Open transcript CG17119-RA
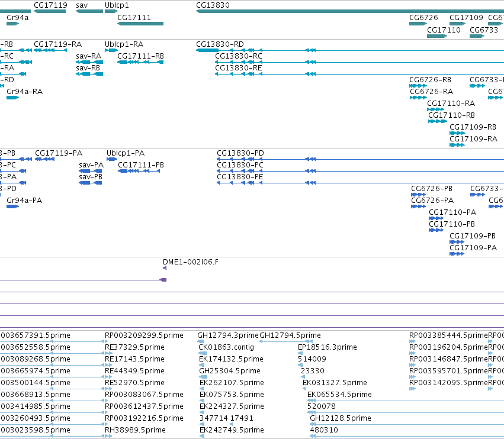Viewport: 504px width, 439px height. pos(58,44)
